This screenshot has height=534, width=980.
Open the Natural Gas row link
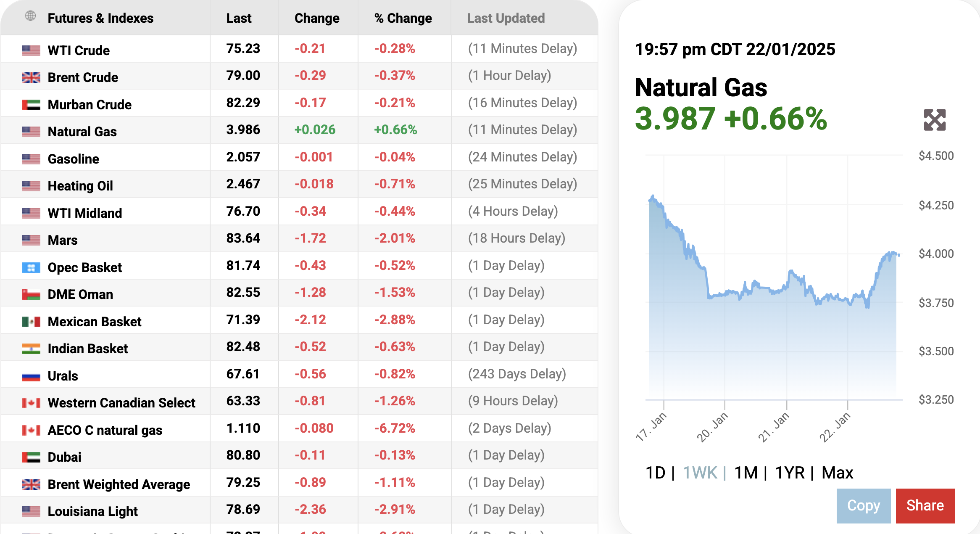(x=82, y=132)
